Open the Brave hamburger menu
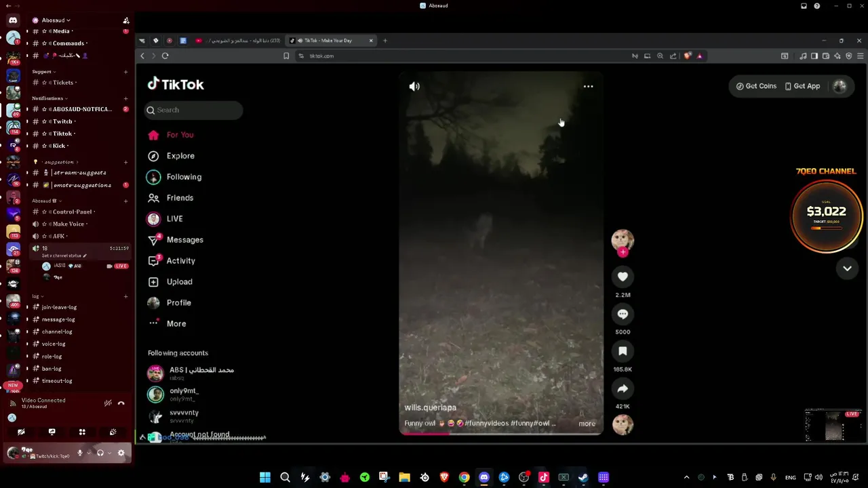The height and width of the screenshot is (488, 868). (861, 56)
